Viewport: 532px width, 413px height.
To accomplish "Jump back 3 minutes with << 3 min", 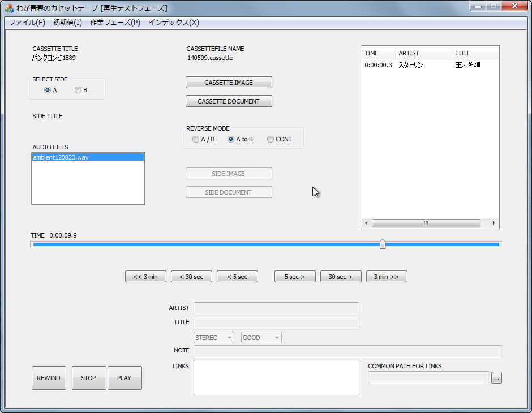I will point(145,277).
